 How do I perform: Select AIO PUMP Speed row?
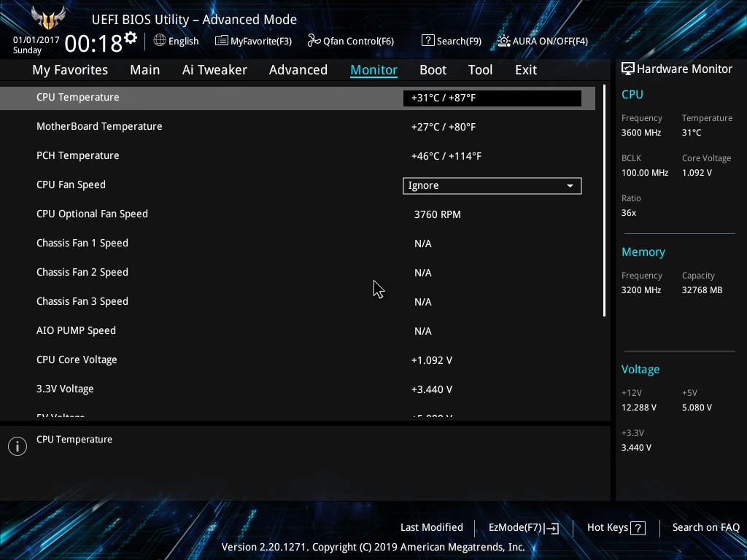point(298,330)
